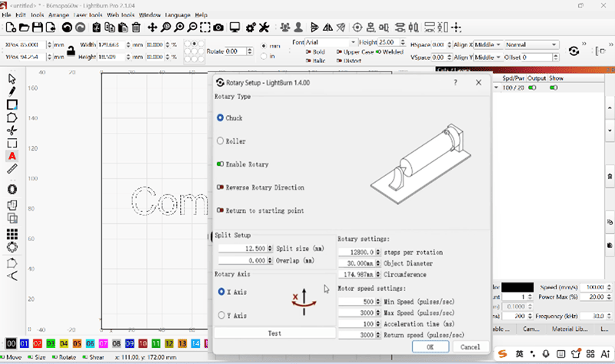This screenshot has width=615, height=364.
Task: Select the arrow Select tool
Action: tap(12, 78)
